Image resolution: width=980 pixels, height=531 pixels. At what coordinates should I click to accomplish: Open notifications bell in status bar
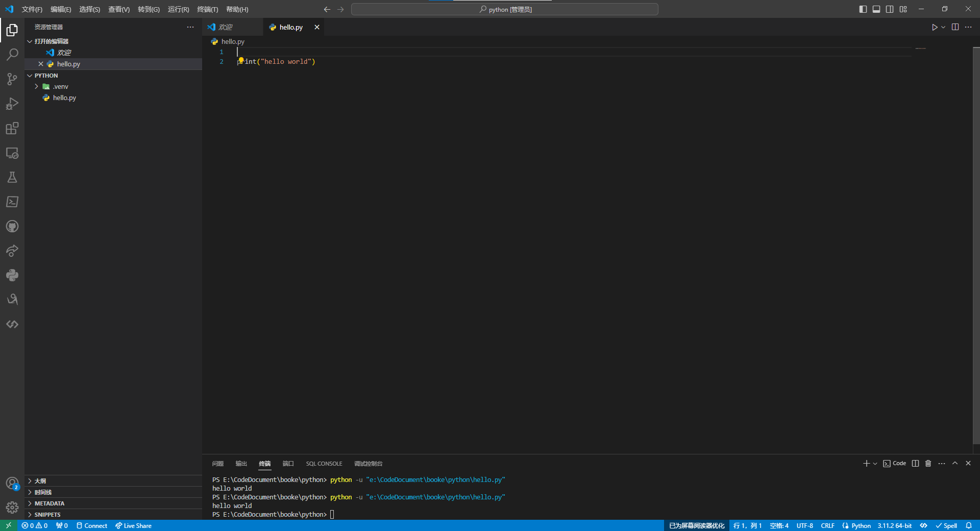pos(969,525)
